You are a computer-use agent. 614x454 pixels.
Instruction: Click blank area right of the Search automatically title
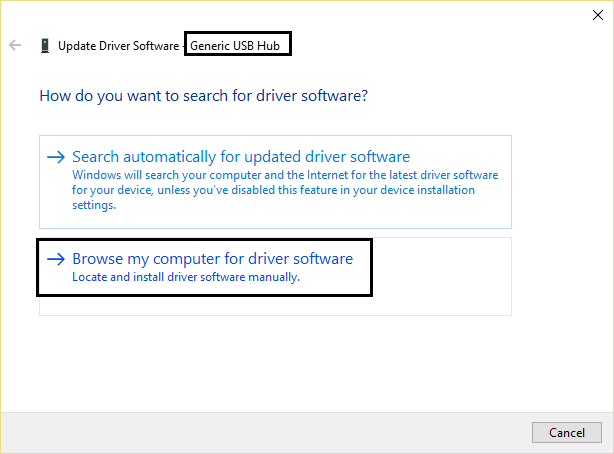tap(460, 157)
